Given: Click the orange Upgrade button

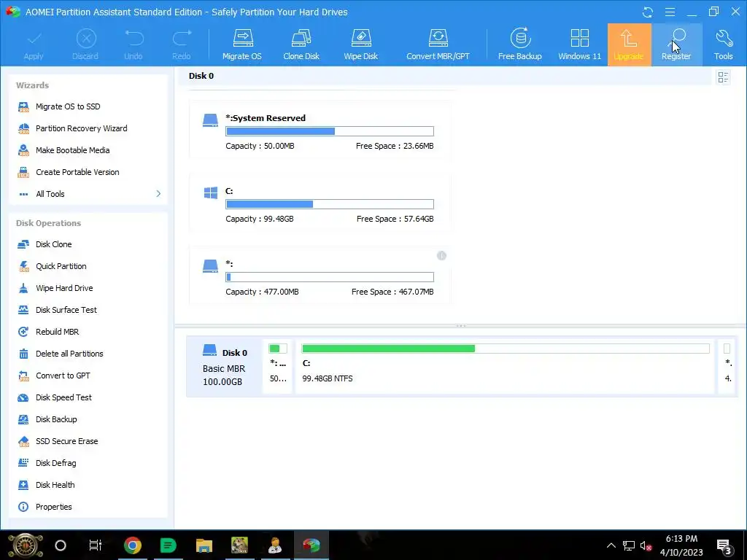Looking at the screenshot, I should point(629,44).
